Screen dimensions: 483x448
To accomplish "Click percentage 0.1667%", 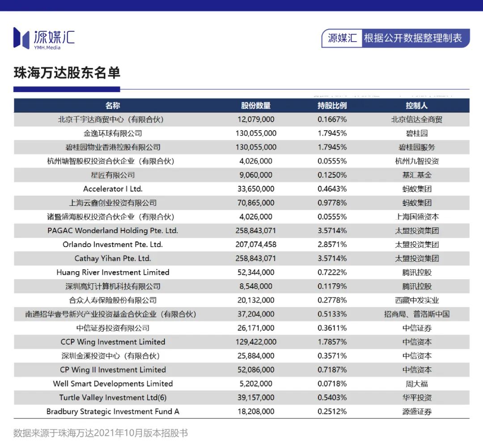I will pyautogui.click(x=332, y=119).
